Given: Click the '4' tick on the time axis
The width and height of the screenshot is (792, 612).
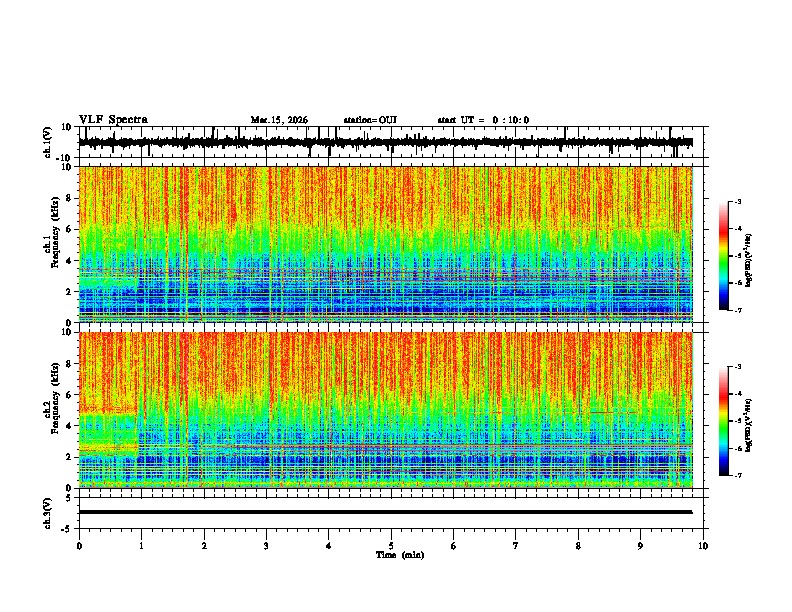Looking at the screenshot, I should [x=329, y=546].
